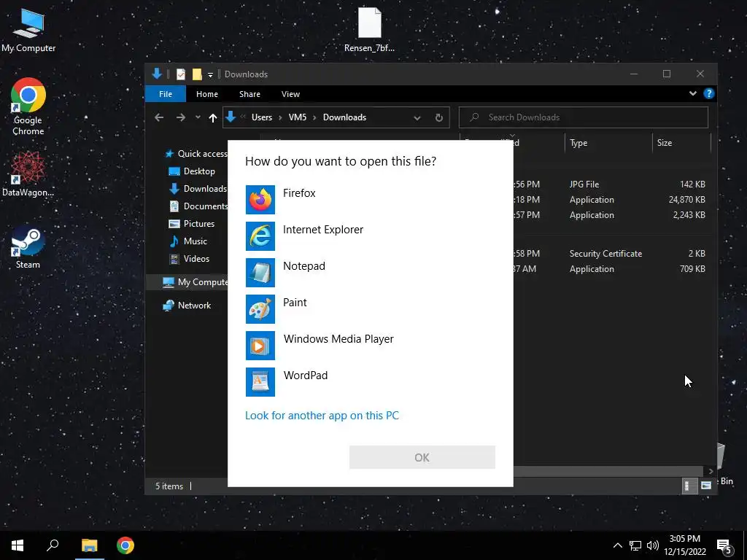Click VM5 in address breadcrumb
747x560 pixels.
(298, 117)
